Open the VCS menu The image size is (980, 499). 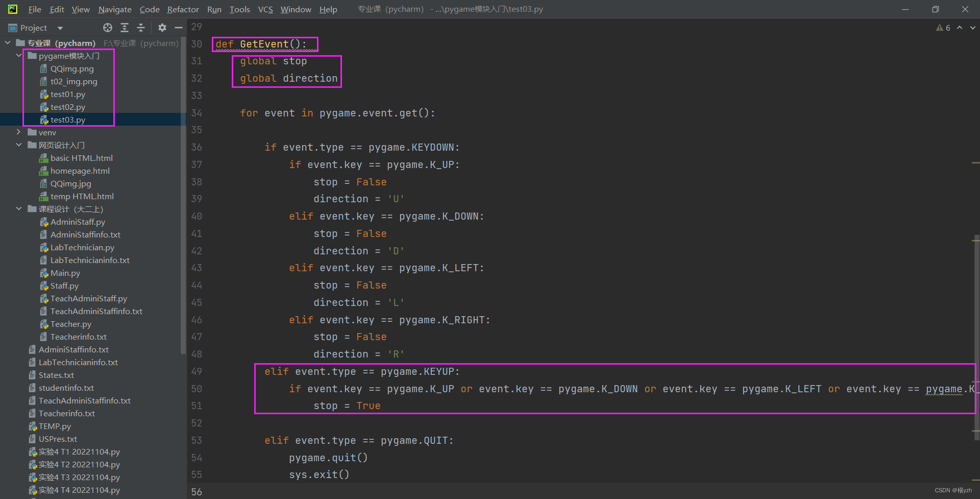pos(265,9)
